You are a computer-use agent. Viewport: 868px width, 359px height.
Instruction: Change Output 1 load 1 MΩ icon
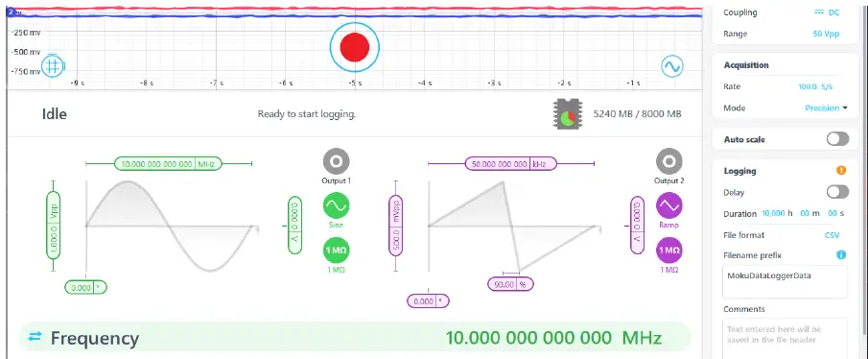tap(336, 250)
